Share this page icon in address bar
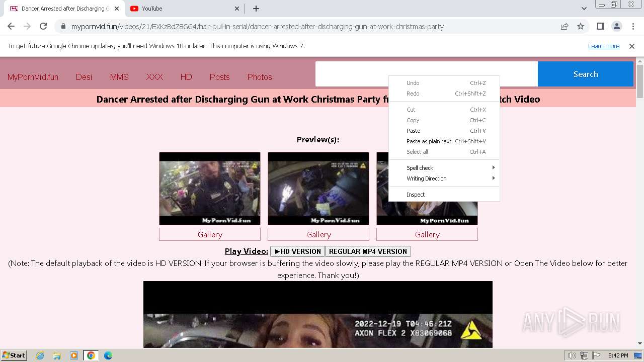The image size is (644, 362). click(565, 27)
